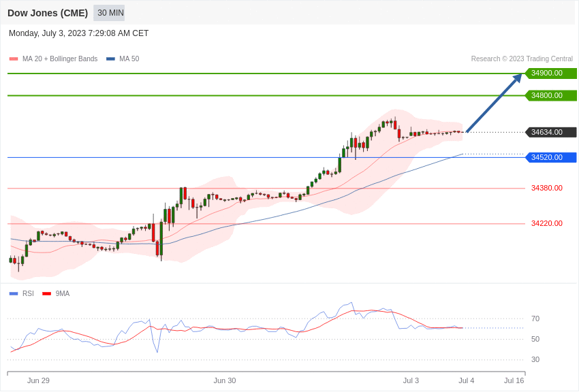This screenshot has height=392, width=579.
Task: Click the Jul 16 date axis label
Action: [x=514, y=380]
